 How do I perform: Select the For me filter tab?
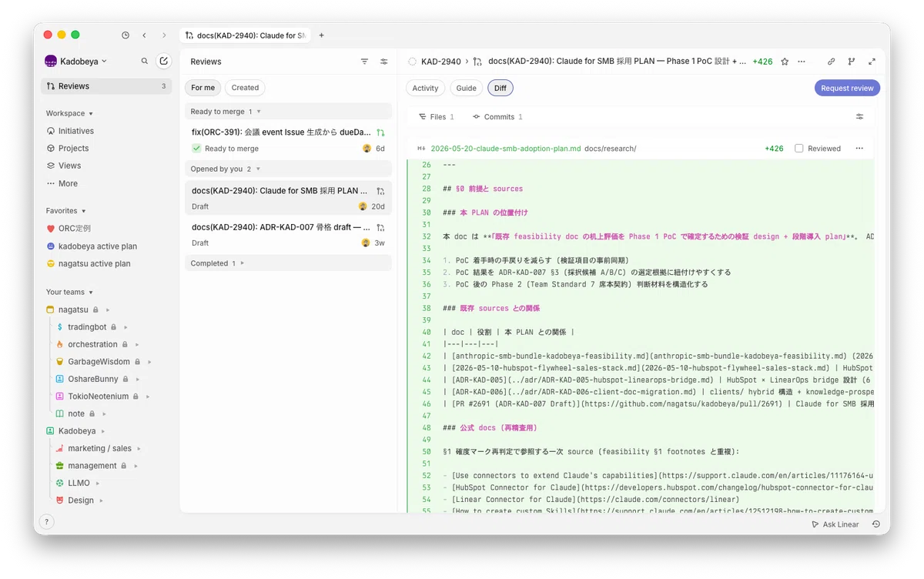[203, 88]
